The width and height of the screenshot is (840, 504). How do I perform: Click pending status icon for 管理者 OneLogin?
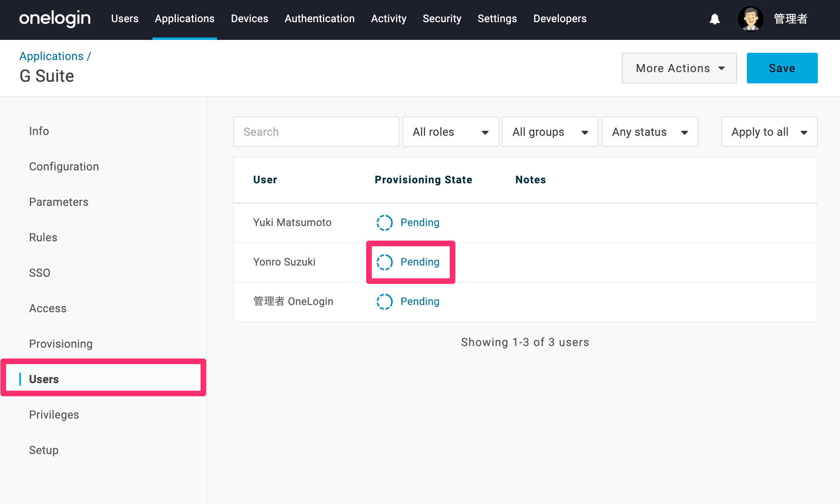(x=384, y=301)
